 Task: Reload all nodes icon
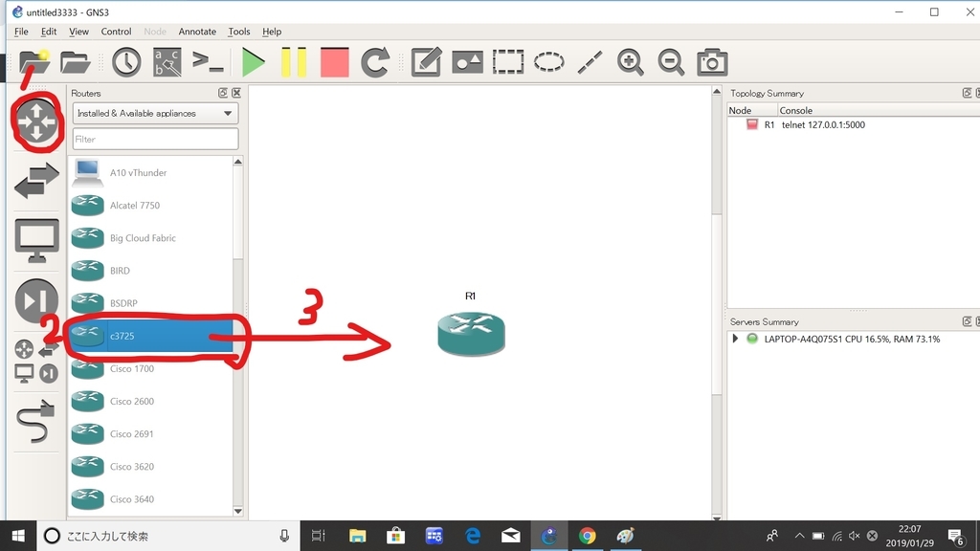375,62
